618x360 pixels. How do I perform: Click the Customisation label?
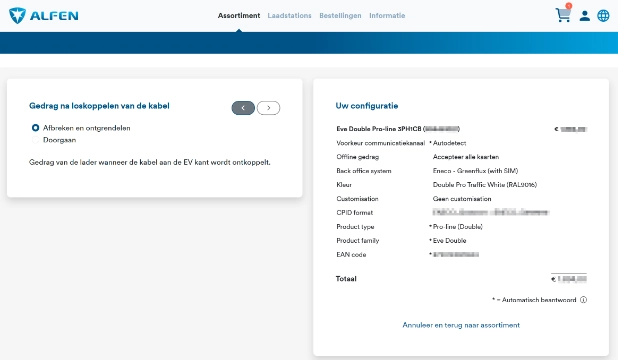(x=357, y=199)
